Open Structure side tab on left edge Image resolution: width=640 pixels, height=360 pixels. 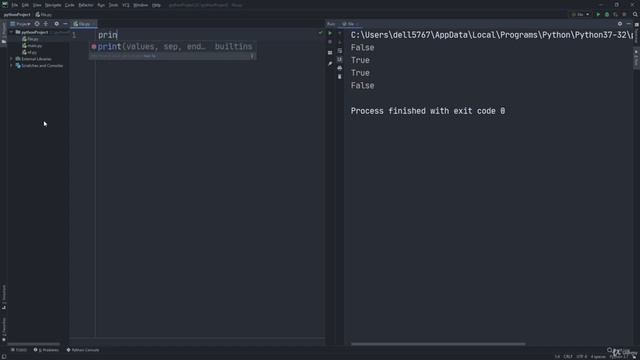pyautogui.click(x=4, y=296)
